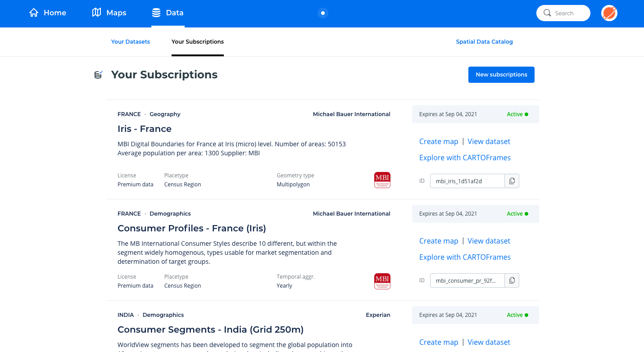This screenshot has width=644, height=352.
Task: Explore Consumer Profiles with CARTOFrames
Action: click(465, 257)
